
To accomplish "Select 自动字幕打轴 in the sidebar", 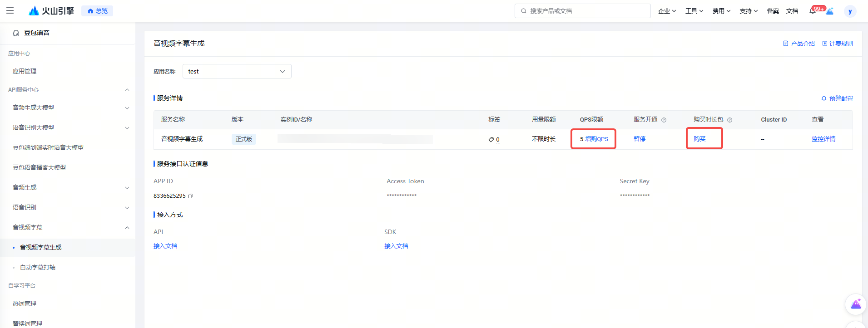I will 38,267.
